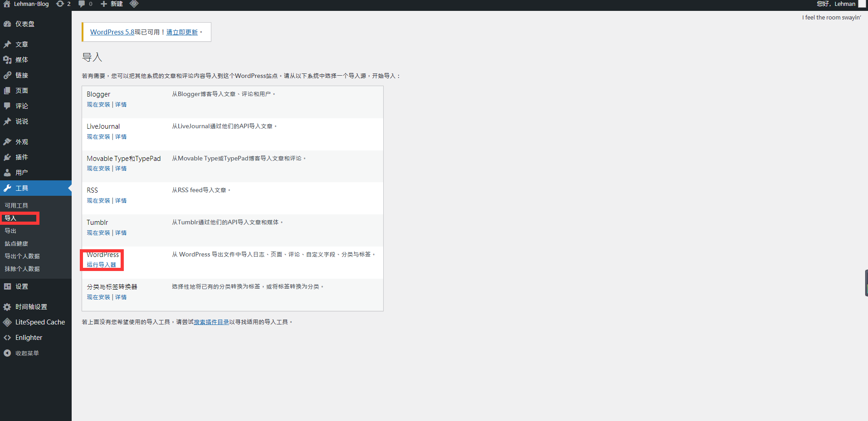
Task: Click 现在安装 under Movable Type和TypePad
Action: (98, 169)
